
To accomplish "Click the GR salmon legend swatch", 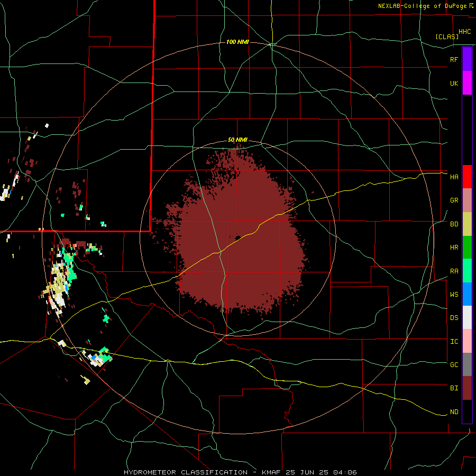I will click(x=467, y=200).
